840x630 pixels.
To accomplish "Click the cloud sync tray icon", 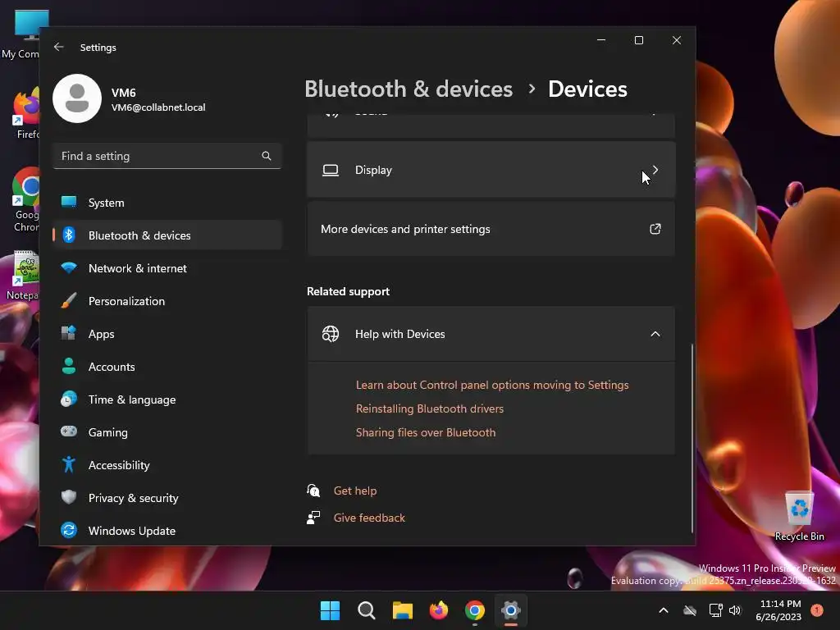I will pyautogui.click(x=690, y=610).
